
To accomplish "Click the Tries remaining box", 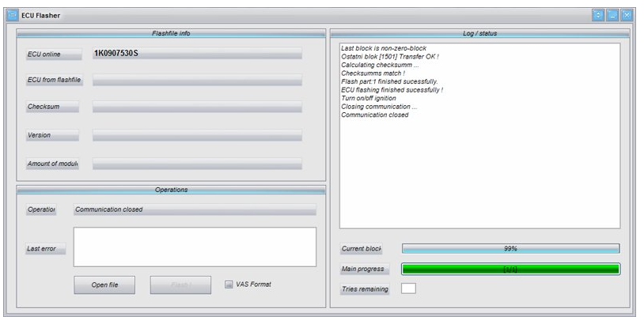I will [408, 288].
